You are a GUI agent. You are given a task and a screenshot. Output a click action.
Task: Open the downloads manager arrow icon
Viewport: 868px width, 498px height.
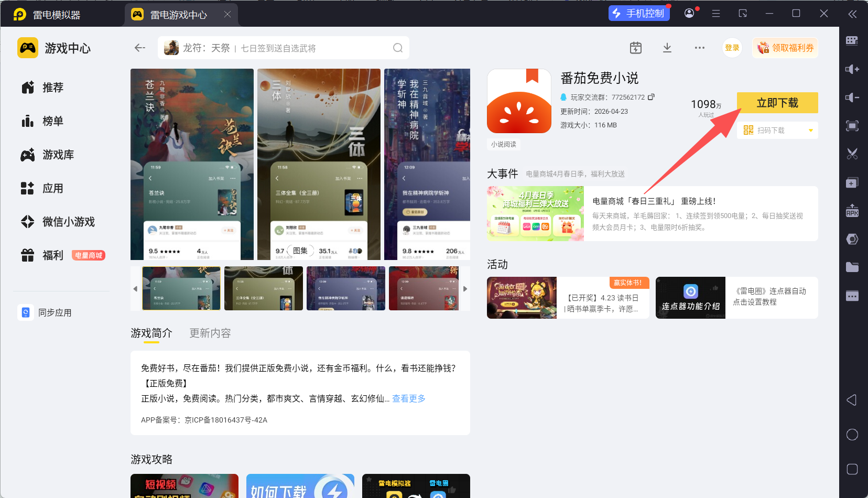(x=667, y=48)
